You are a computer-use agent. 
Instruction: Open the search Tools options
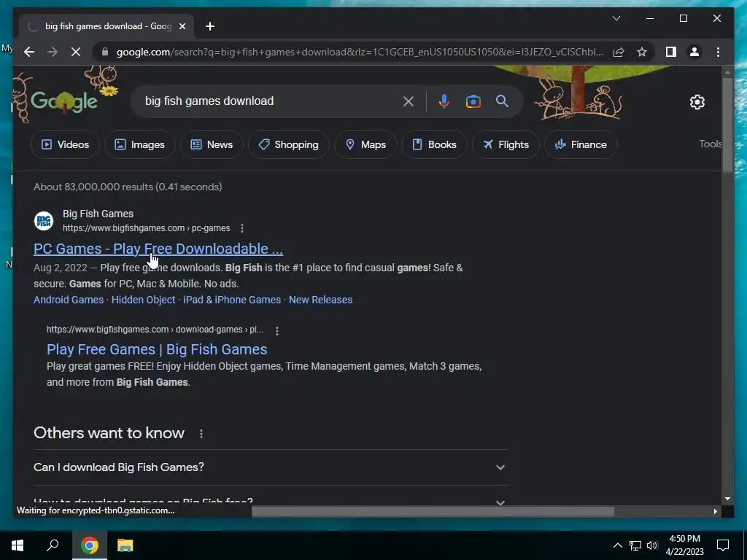pyautogui.click(x=711, y=144)
